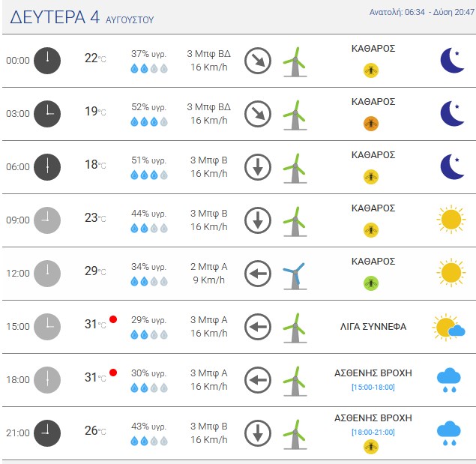The height and width of the screenshot is (464, 476).
Task: Click the green mosquito icon at 12:00
Action: [x=371, y=283]
